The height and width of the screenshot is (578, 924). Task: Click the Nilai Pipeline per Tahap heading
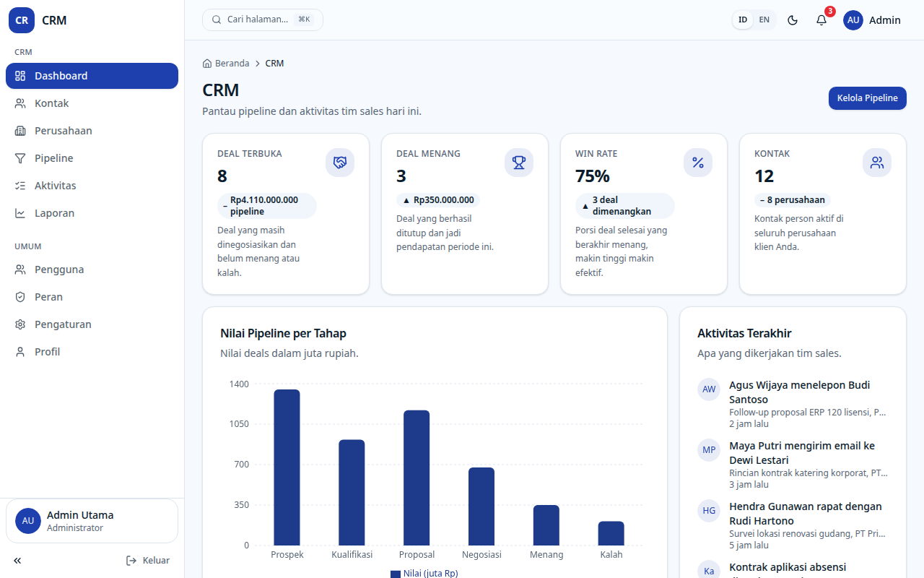pos(283,333)
